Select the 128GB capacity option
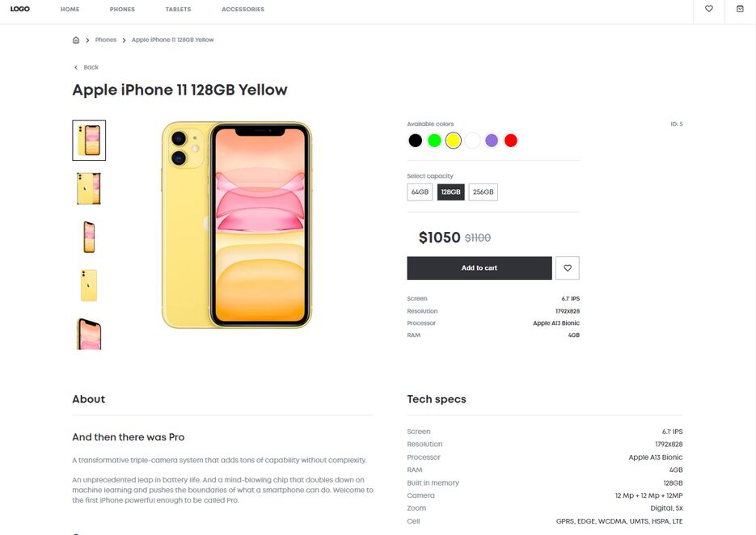The height and width of the screenshot is (535, 756). 451,192
